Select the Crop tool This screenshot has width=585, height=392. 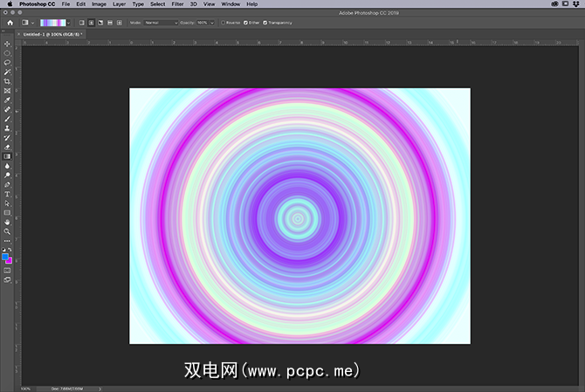click(7, 81)
